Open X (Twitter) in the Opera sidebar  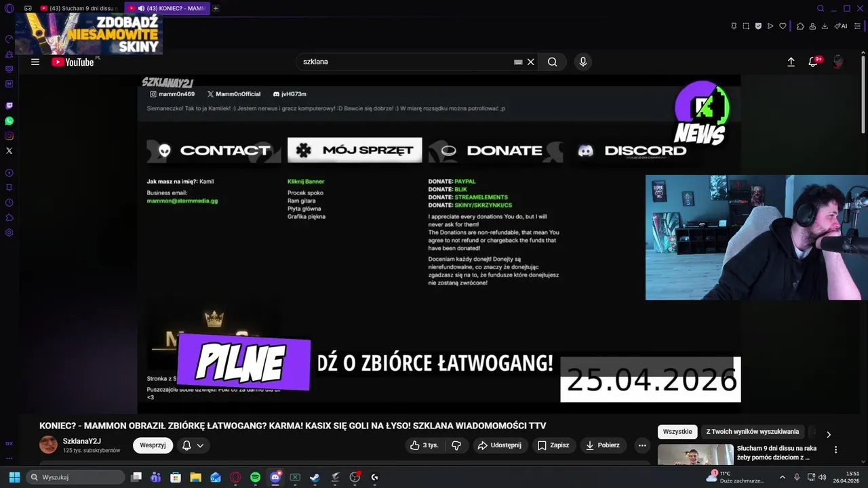[x=9, y=150]
